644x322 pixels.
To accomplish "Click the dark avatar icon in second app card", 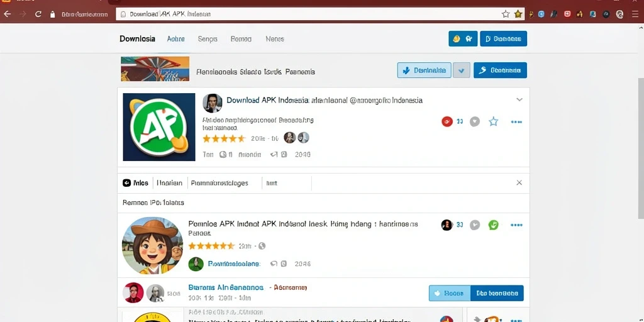I will (447, 225).
